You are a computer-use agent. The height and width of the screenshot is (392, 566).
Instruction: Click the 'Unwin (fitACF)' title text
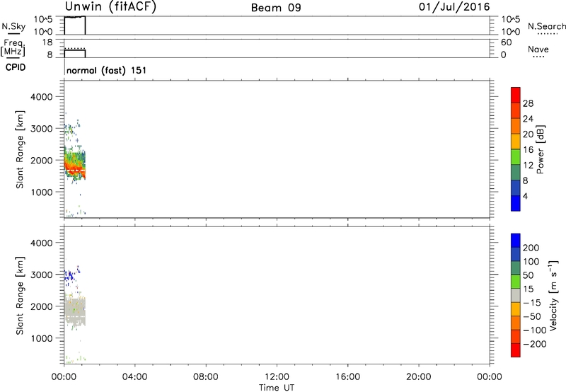110,7
